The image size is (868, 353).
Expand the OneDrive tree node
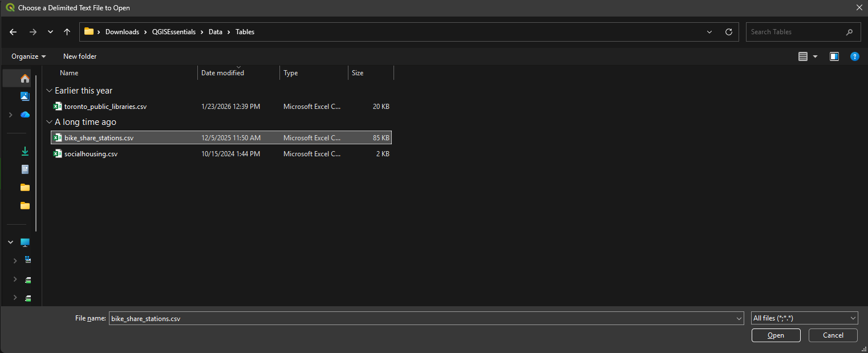pyautogui.click(x=10, y=115)
